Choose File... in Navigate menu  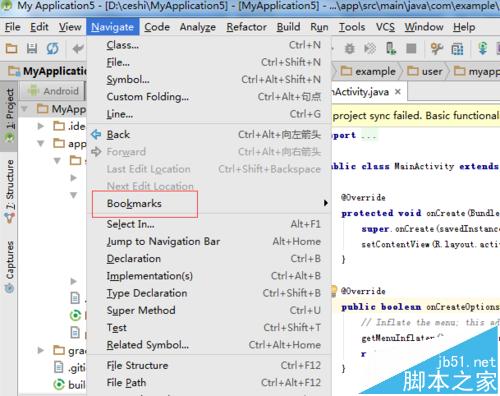click(209, 62)
